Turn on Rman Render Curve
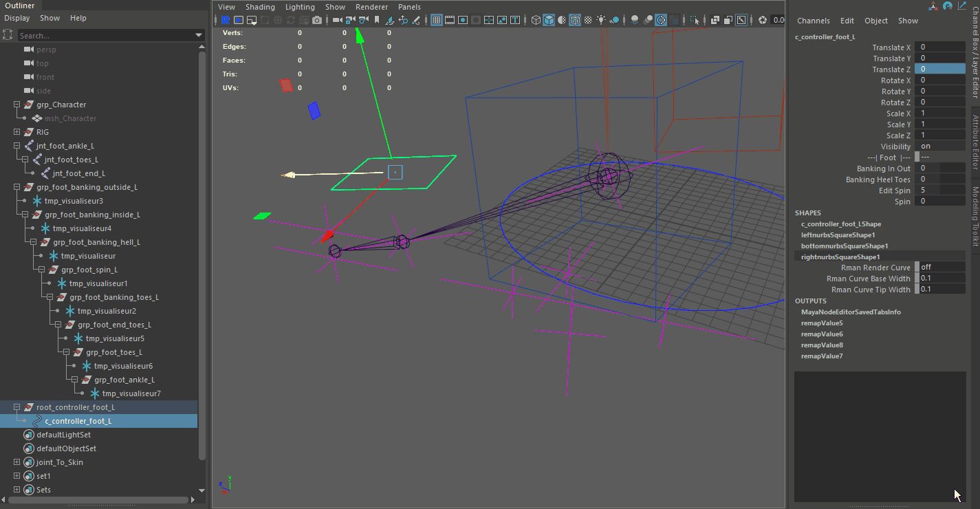Viewport: 980px width, 509px height. (x=942, y=267)
